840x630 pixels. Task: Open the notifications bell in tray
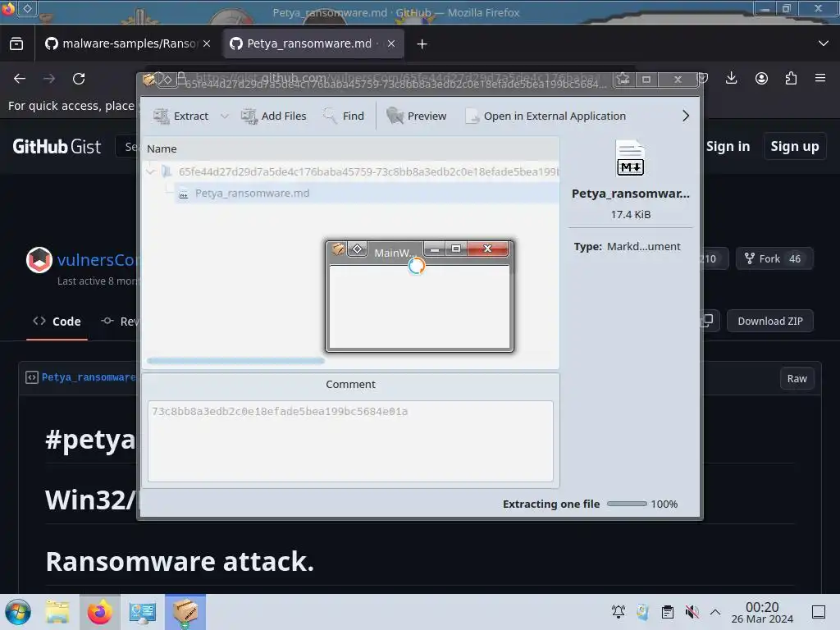click(x=619, y=612)
